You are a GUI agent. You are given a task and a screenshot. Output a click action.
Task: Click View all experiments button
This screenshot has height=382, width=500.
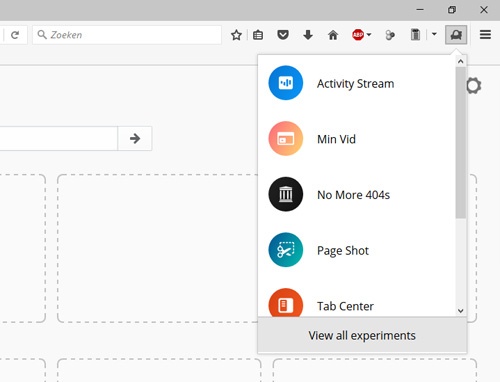(362, 335)
